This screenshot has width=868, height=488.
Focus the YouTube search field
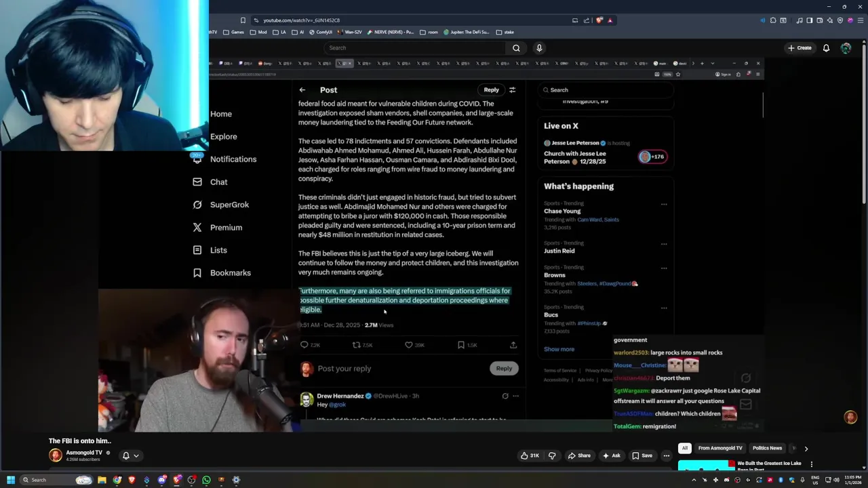point(416,48)
